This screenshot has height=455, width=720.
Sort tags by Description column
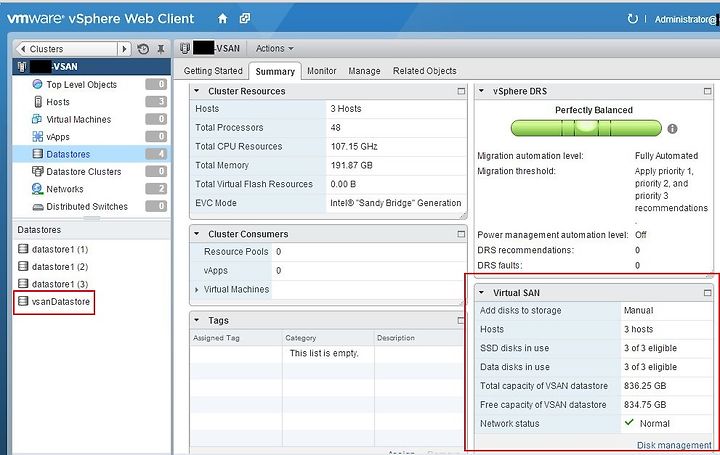[x=419, y=338]
